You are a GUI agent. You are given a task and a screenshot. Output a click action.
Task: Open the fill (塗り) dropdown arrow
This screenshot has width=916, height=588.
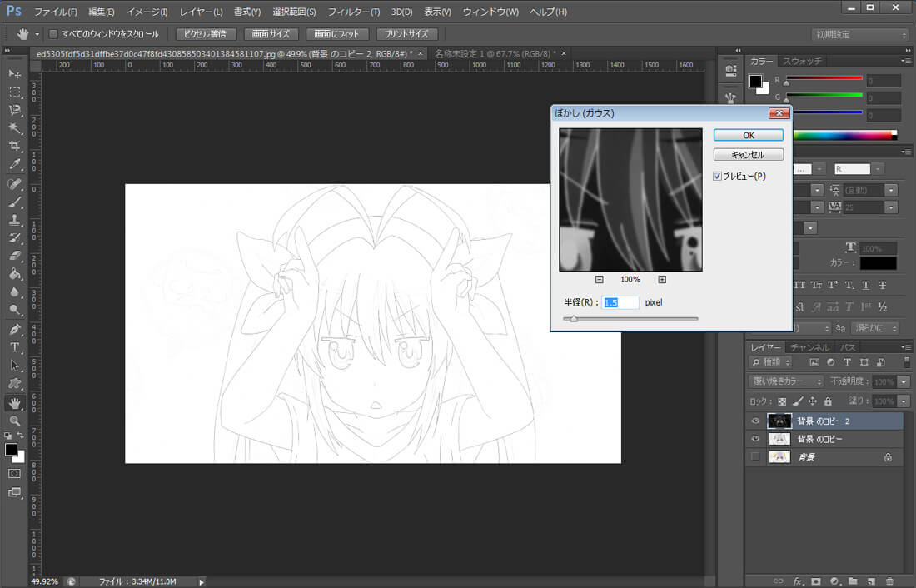coord(904,401)
